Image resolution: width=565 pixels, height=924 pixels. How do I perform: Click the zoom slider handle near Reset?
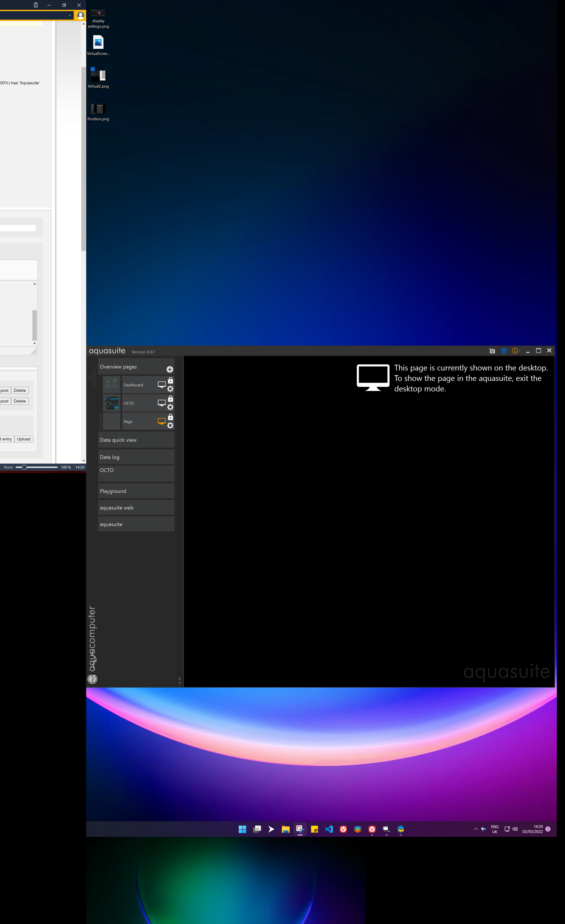pos(24,467)
